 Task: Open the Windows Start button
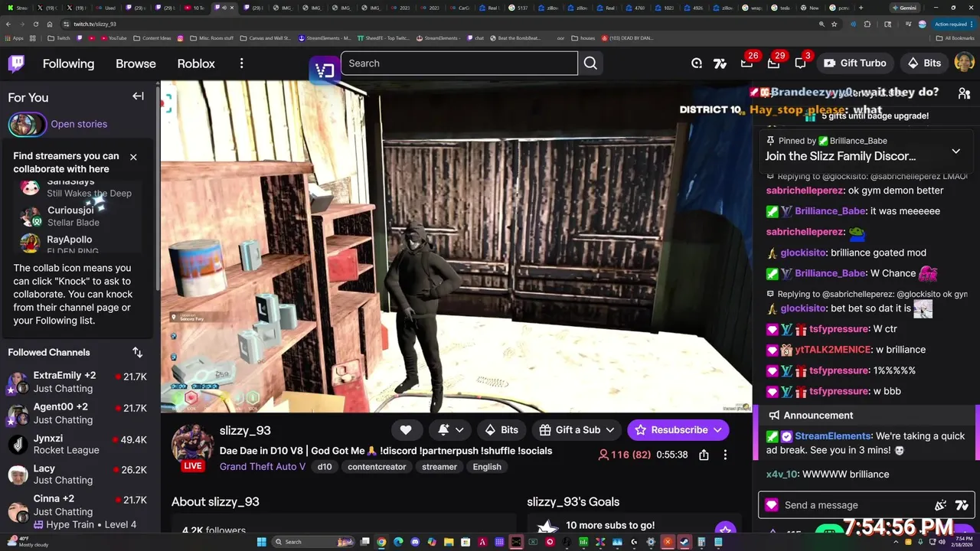[x=261, y=542]
